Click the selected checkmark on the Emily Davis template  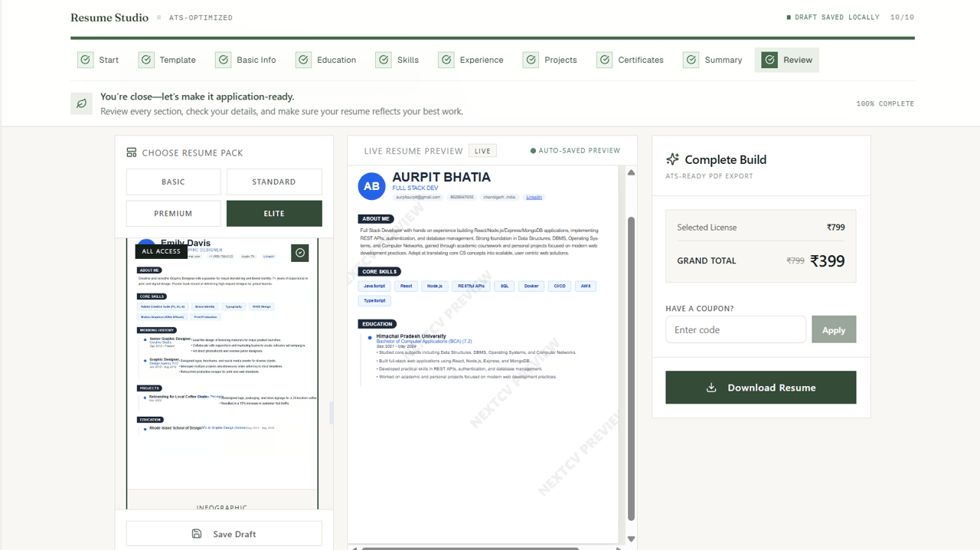coord(300,252)
